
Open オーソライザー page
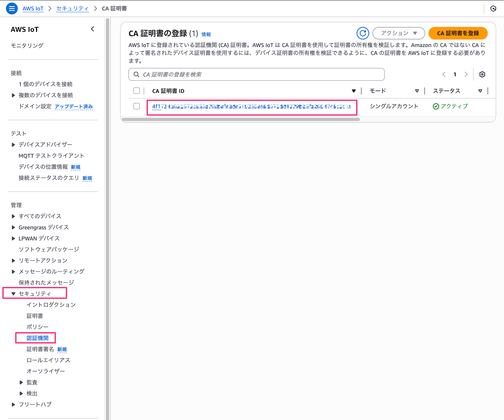[46, 371]
